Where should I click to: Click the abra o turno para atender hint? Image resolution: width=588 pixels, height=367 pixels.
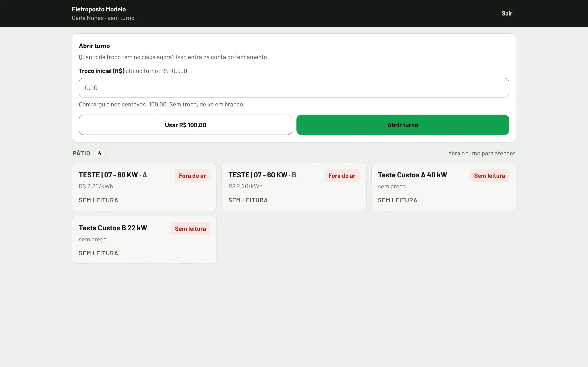482,153
